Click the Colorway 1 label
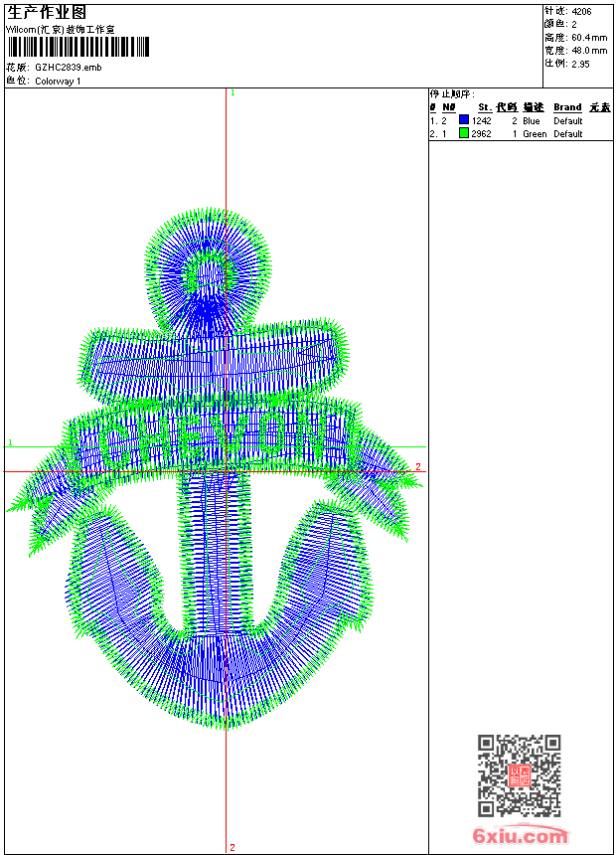This screenshot has width=616, height=855. (58, 81)
